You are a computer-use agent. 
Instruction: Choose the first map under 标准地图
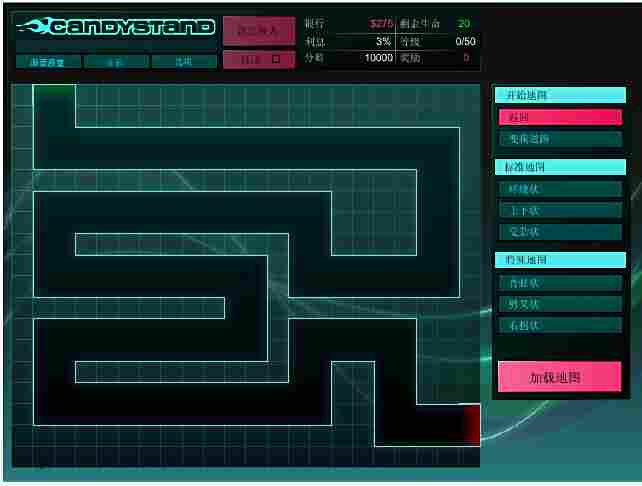(560, 189)
